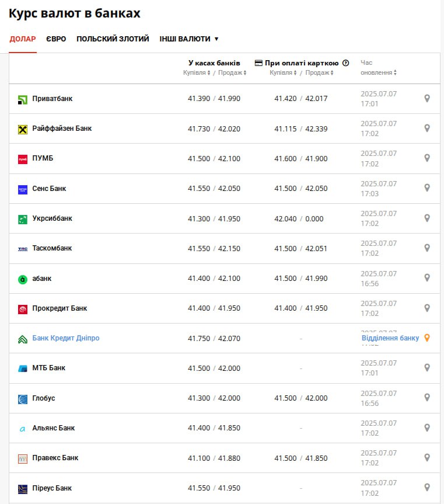The width and height of the screenshot is (444, 504).
Task: Click the Прокредит Банк logo icon
Action: click(23, 310)
